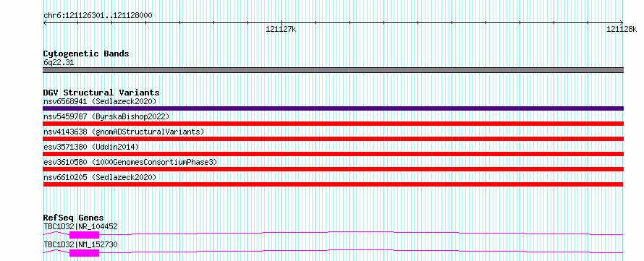The height and width of the screenshot is (261, 644).
Task: Click the nsv4143638 (gnomADStructuralVariants) label
Action: [x=124, y=132]
